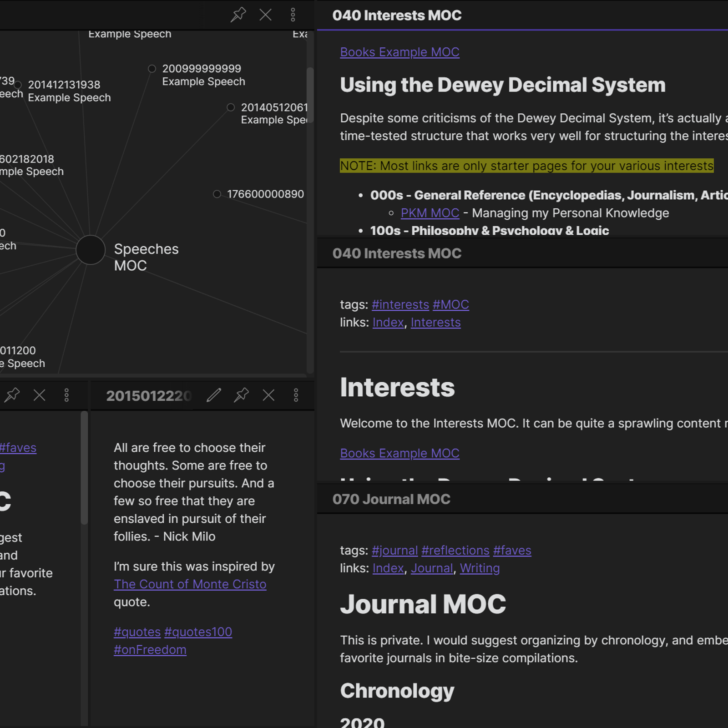Click the 176600000890 graph node

[x=217, y=194]
